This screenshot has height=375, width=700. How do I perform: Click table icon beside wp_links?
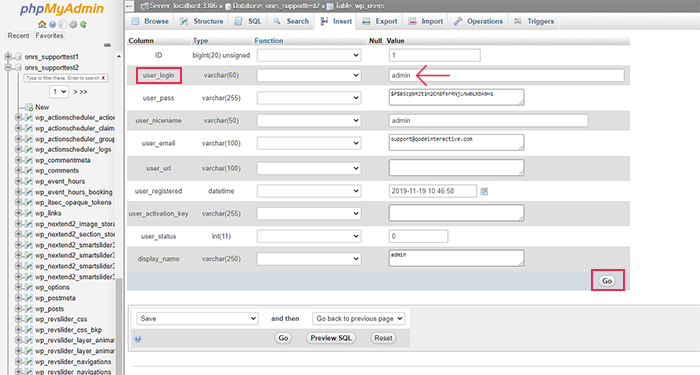click(29, 213)
